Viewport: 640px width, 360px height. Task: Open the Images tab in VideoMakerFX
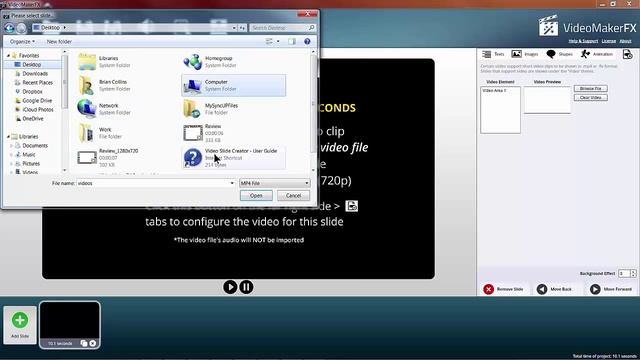tap(525, 54)
